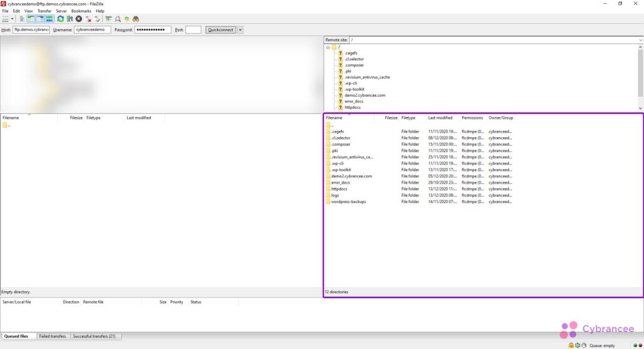Open the Help menu
644x349 pixels.
tap(100, 11)
